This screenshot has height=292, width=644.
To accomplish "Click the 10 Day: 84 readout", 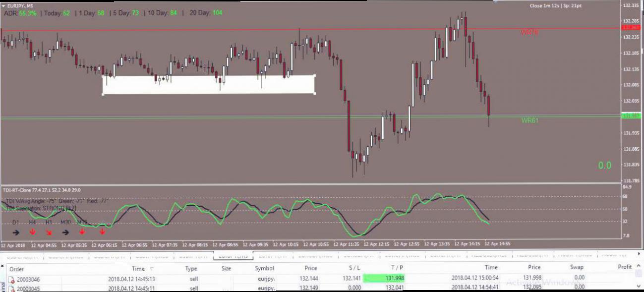I will (x=162, y=13).
